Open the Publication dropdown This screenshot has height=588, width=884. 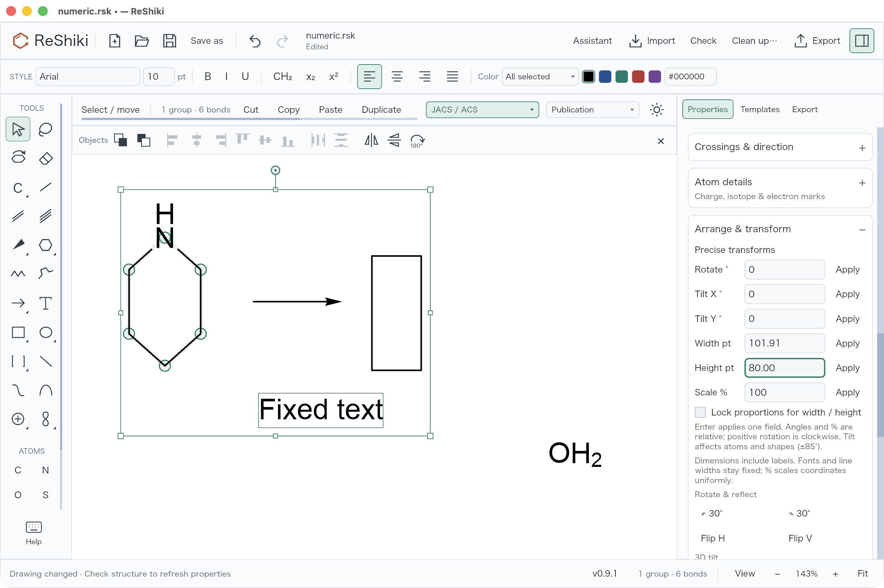[x=593, y=110]
